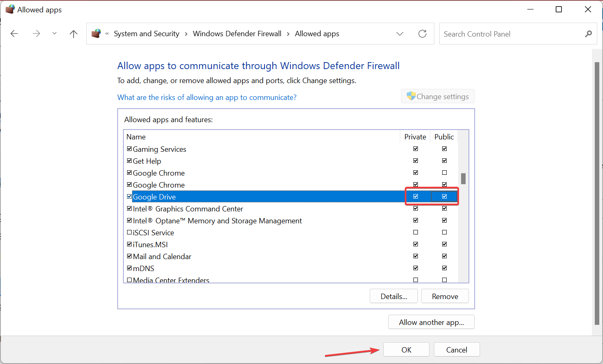
Task: Expand the chevron after Windows Defender Firewall
Action: pyautogui.click(x=288, y=34)
